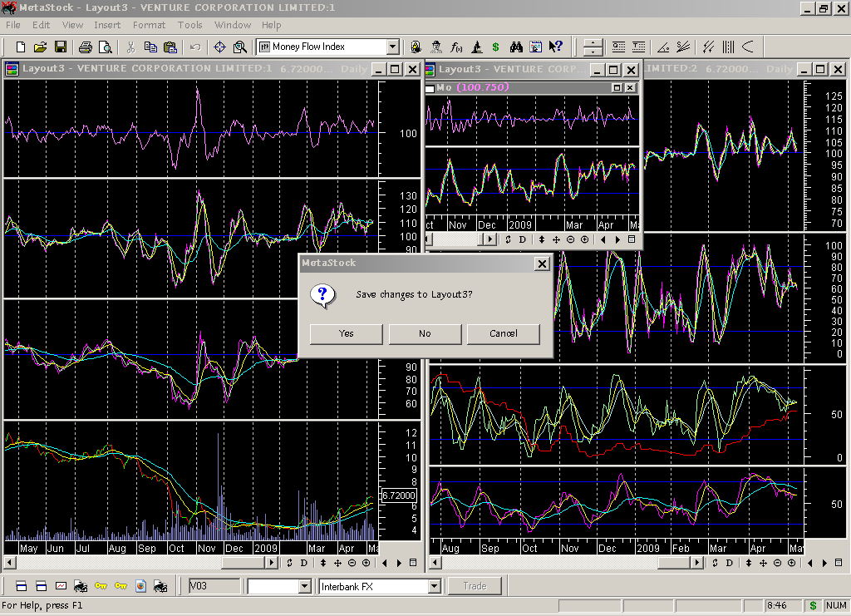
Task: Open the chart menu icon in right chart
Action: coord(839,563)
